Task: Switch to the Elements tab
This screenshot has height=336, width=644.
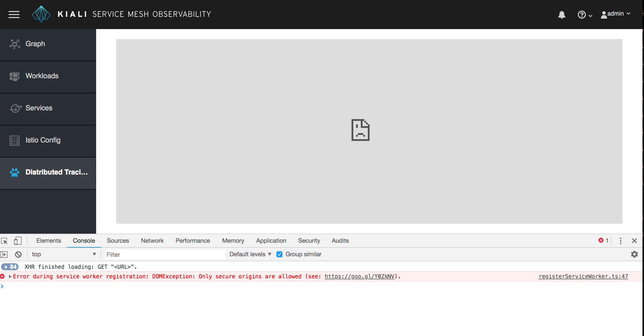Action: 49,241
